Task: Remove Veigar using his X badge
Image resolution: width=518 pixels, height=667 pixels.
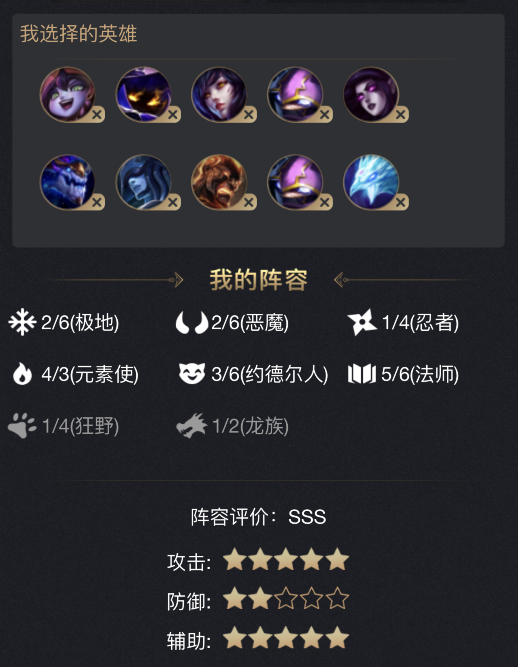Action: click(173, 114)
